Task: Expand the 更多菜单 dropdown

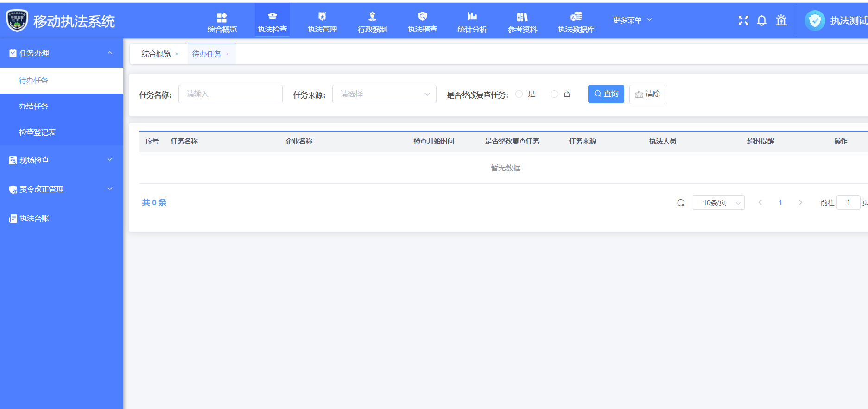Action: click(632, 20)
